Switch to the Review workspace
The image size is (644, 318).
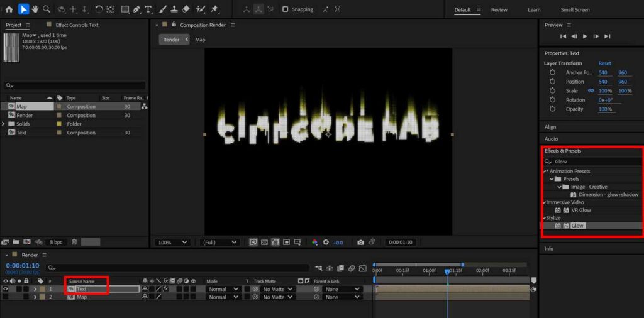coord(499,9)
